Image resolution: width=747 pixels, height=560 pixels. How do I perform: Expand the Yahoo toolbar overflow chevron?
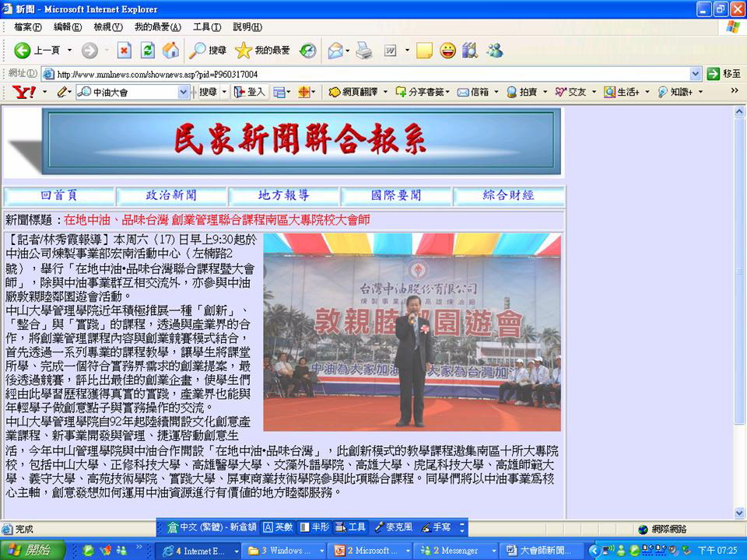point(735,90)
